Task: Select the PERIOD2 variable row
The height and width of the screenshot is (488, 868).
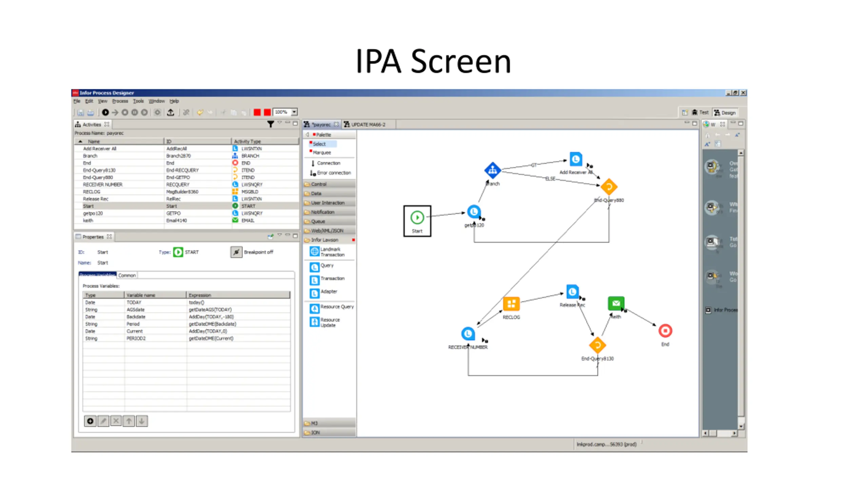Action: pos(186,338)
